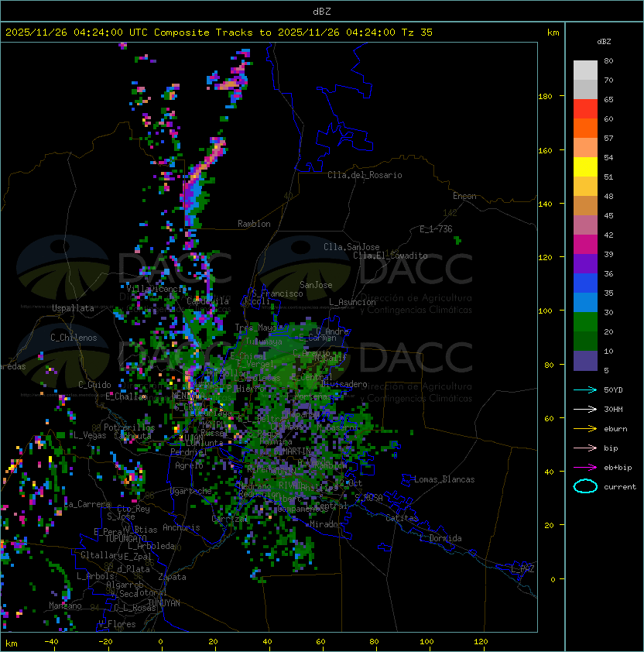The width and height of the screenshot is (644, 652).
Task: Pick the dark orange swatch between 60 and 57
Action: pyautogui.click(x=585, y=128)
